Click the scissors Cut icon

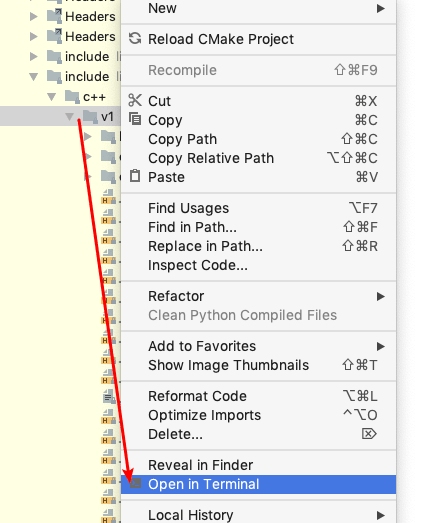(135, 100)
